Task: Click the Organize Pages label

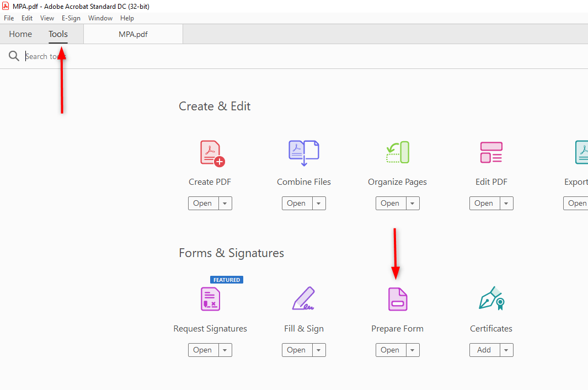Action: coord(398,182)
